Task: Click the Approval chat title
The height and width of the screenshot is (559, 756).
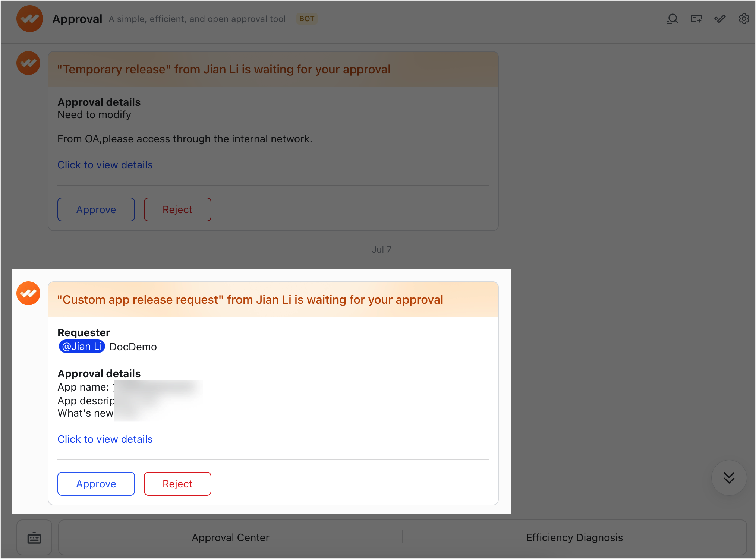Action: point(77,19)
